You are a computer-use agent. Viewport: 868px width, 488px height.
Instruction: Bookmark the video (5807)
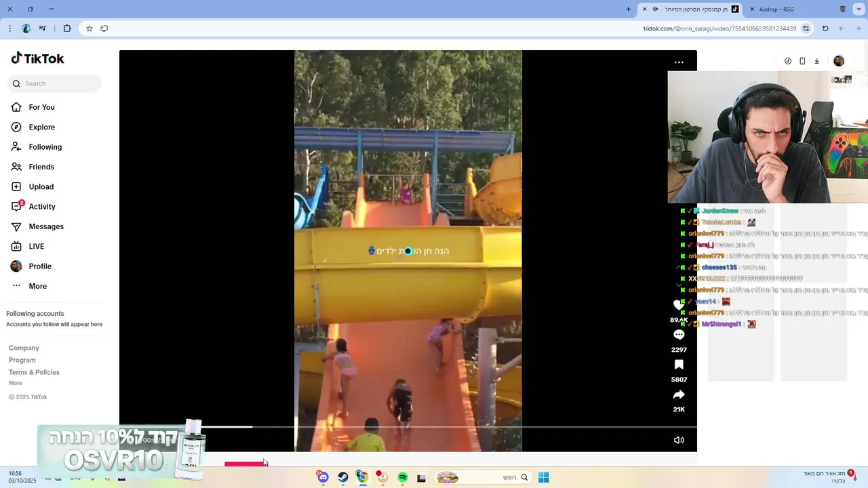click(x=679, y=365)
